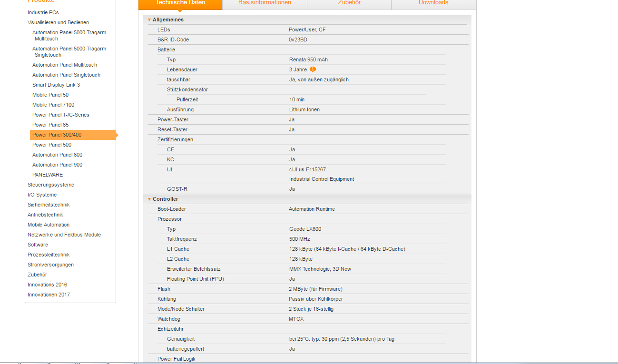Open Mobile Panel 7100 entry

(x=53, y=105)
